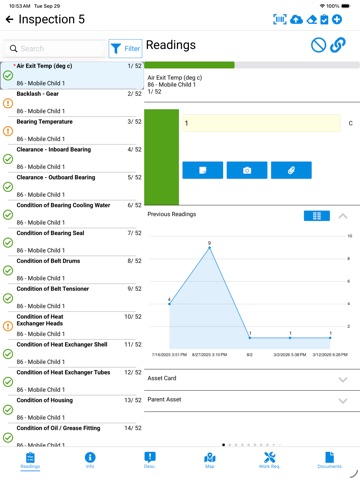Select Condition of Heat Exchanger Shell
The height and width of the screenshot is (480, 360).
click(x=72, y=353)
